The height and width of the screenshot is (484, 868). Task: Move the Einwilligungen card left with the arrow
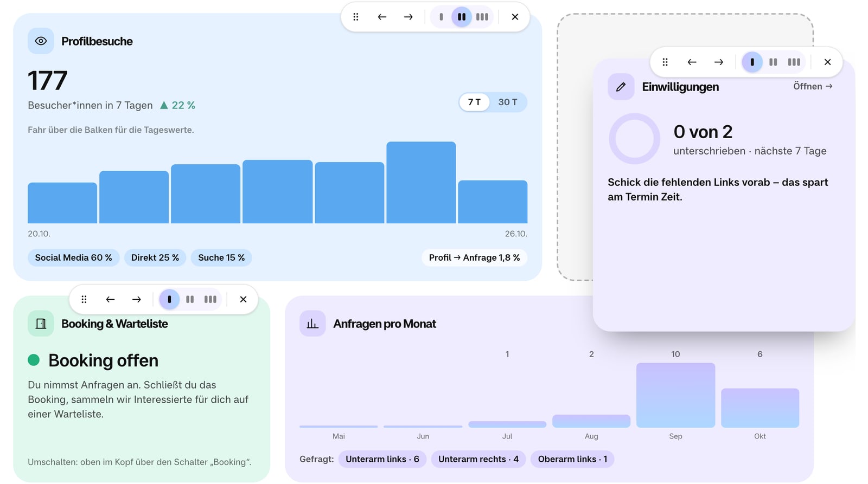(x=692, y=62)
